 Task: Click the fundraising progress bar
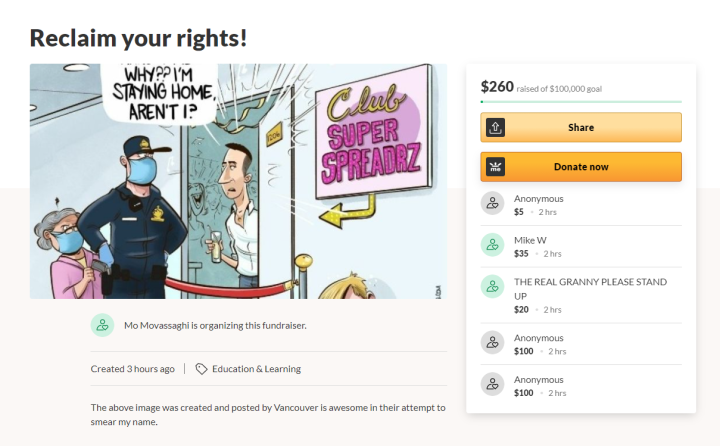click(580, 102)
